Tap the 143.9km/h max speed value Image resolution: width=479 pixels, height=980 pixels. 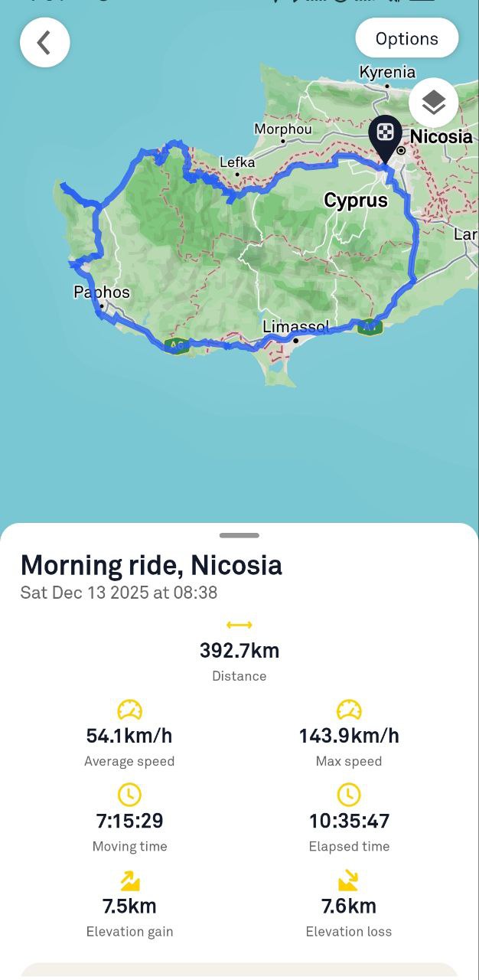349,736
